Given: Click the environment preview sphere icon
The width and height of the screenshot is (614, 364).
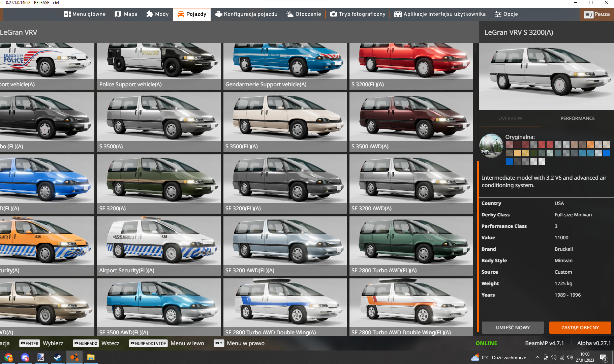Looking at the screenshot, I should [491, 146].
